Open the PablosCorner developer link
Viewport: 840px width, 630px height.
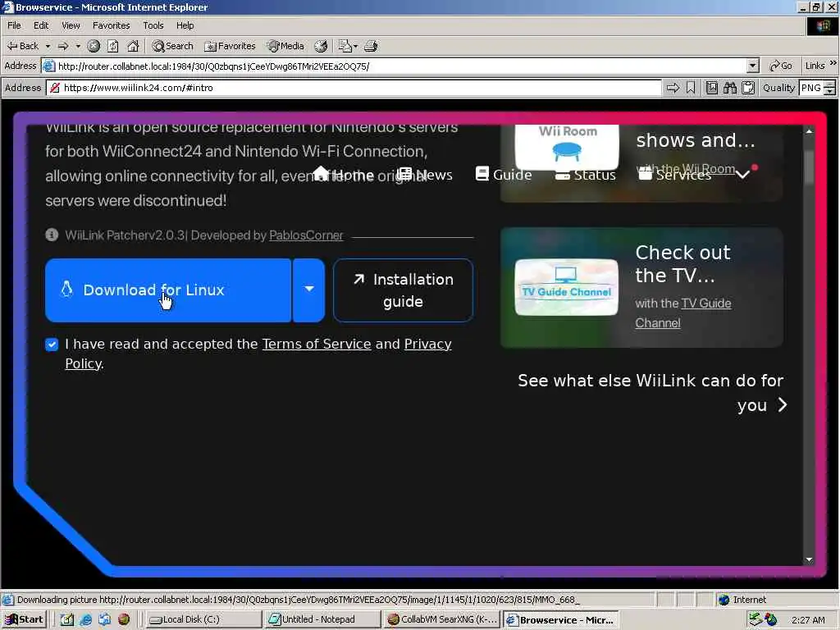pyautogui.click(x=306, y=235)
